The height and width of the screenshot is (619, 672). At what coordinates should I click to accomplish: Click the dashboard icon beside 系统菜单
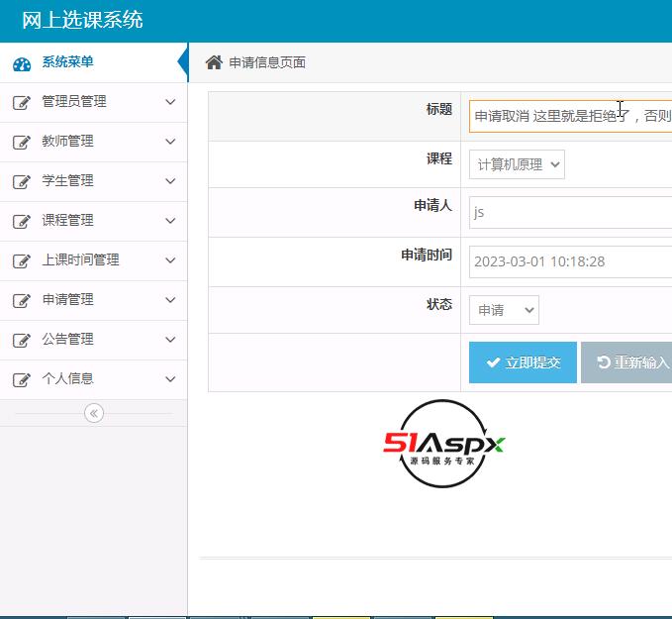click(22, 63)
